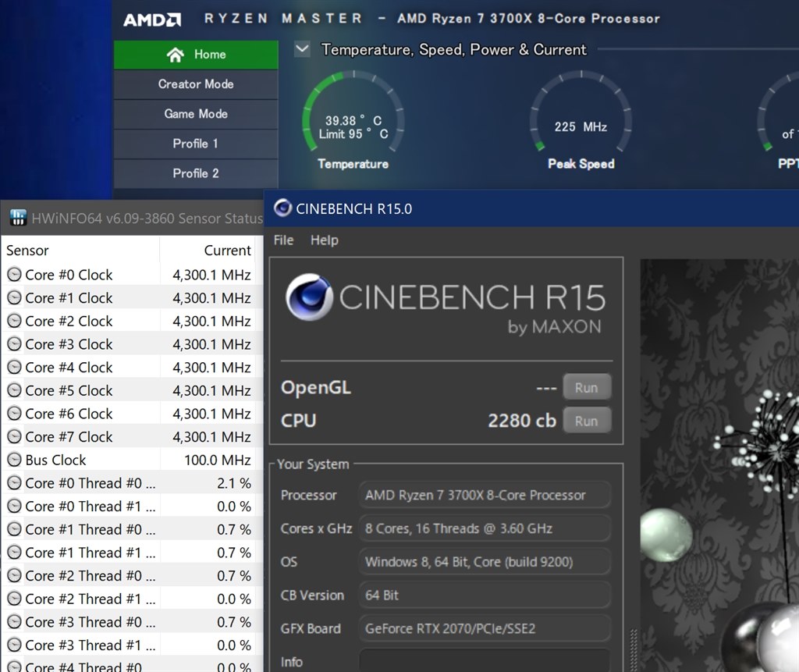Click the Info input field in Cinebench
799x672 pixels.
click(485, 661)
